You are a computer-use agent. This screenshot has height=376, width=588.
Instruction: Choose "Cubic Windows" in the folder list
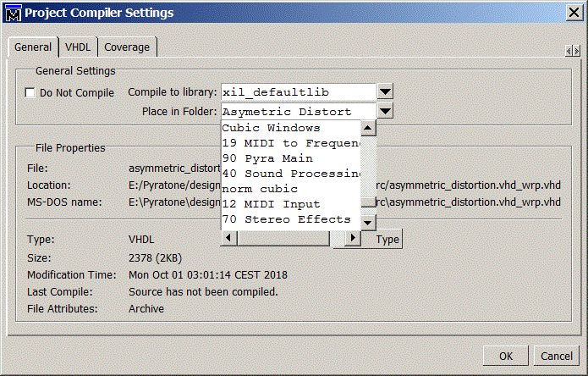[259, 128]
